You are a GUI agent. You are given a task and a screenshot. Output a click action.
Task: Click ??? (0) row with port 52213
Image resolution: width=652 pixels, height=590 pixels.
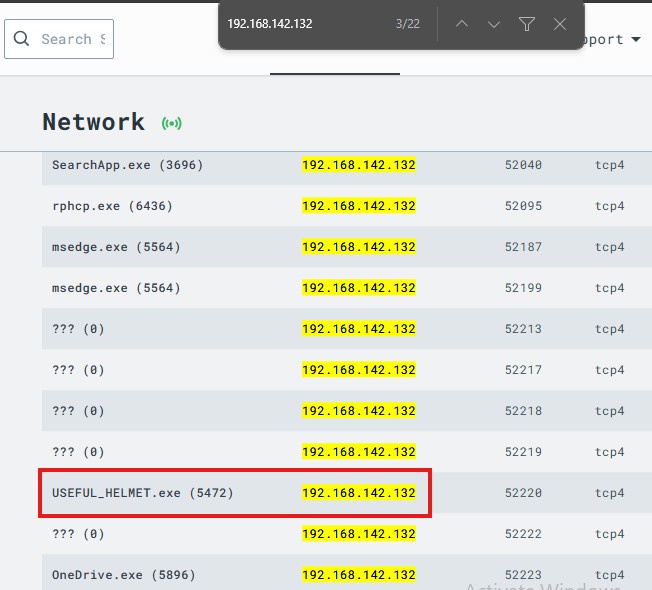(x=347, y=329)
